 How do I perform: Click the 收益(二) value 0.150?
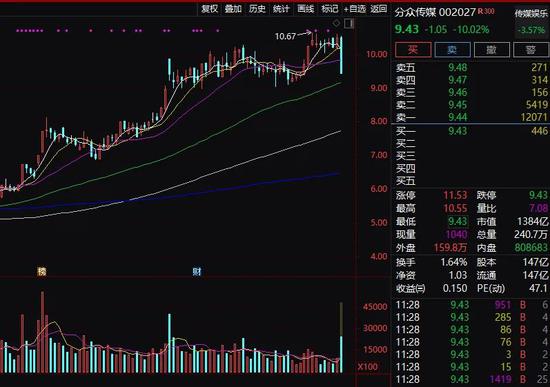[x=455, y=288]
